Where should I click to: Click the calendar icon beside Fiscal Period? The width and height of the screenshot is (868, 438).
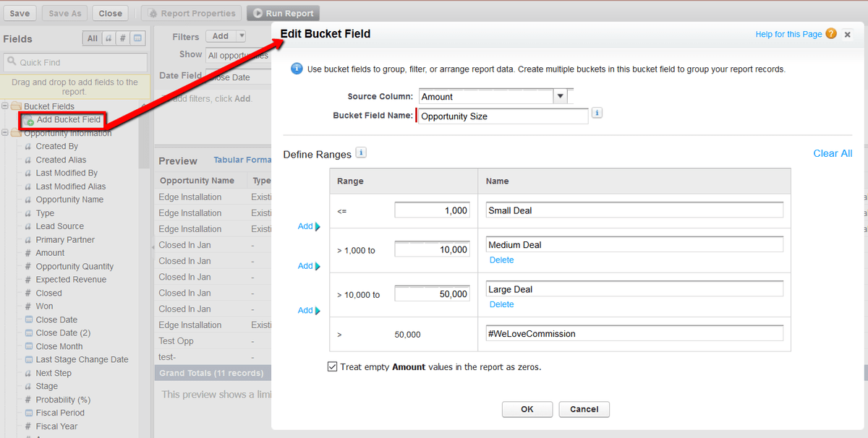click(28, 413)
